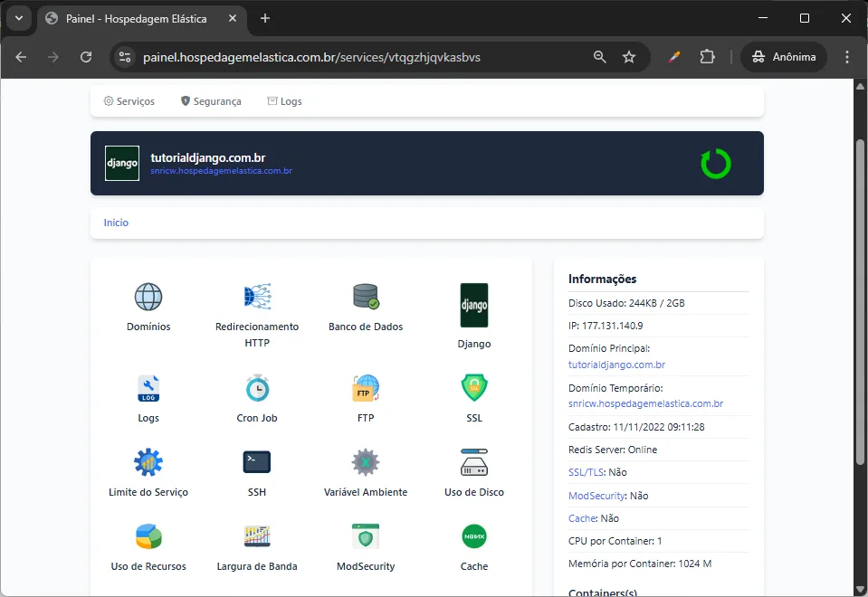Open the tutorialdjango.com.br Domínio Principal link

(x=616, y=365)
